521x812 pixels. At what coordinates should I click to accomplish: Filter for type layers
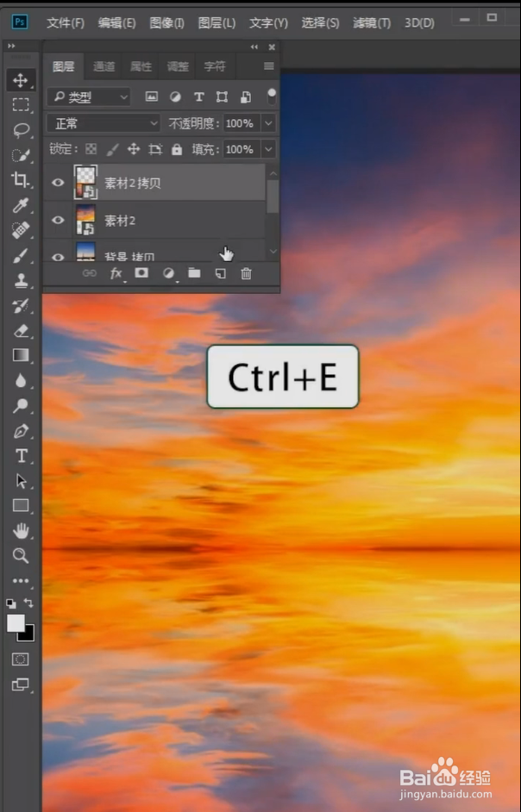click(x=198, y=97)
